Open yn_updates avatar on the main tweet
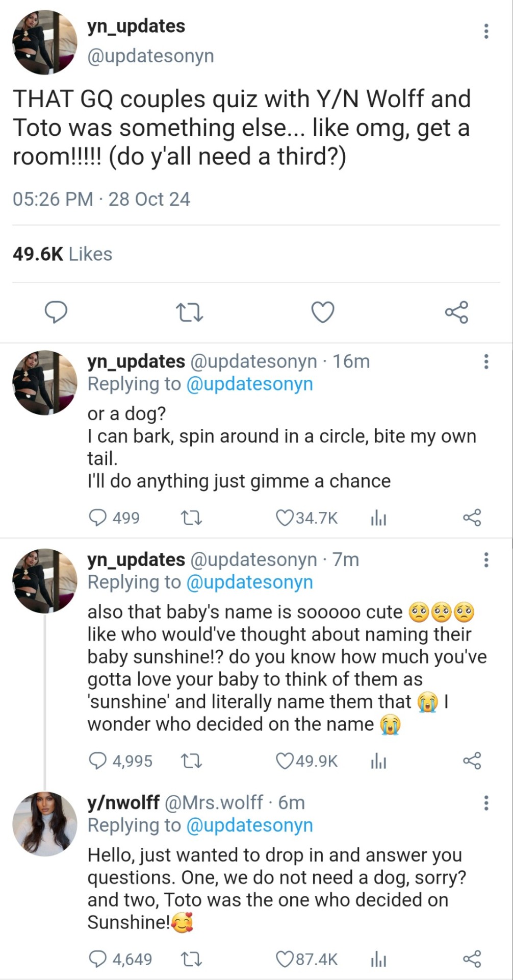 pos(45,43)
